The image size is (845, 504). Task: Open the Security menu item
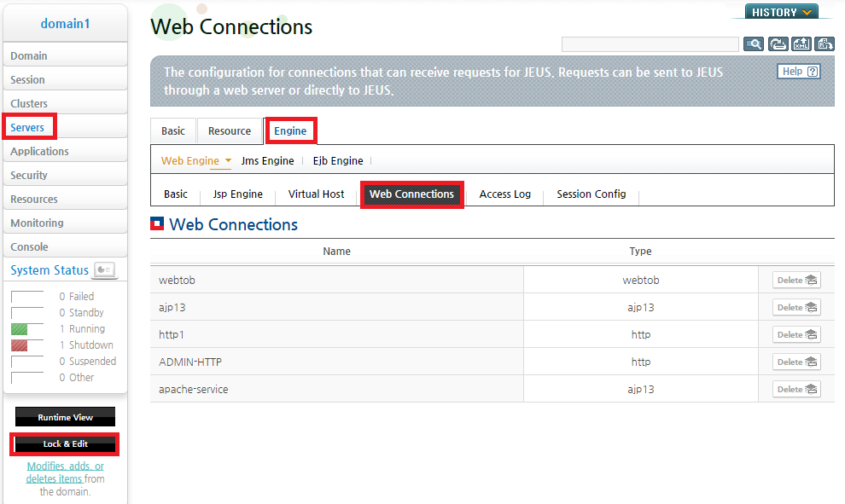pyautogui.click(x=65, y=175)
